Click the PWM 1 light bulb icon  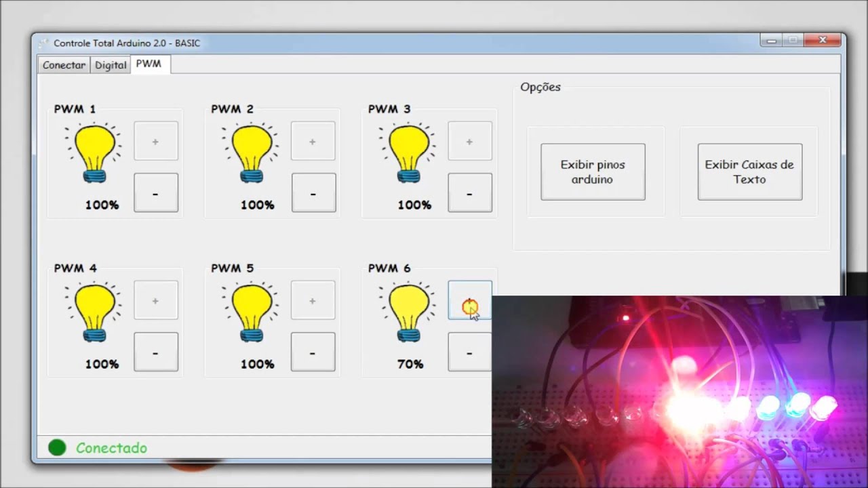tap(94, 153)
